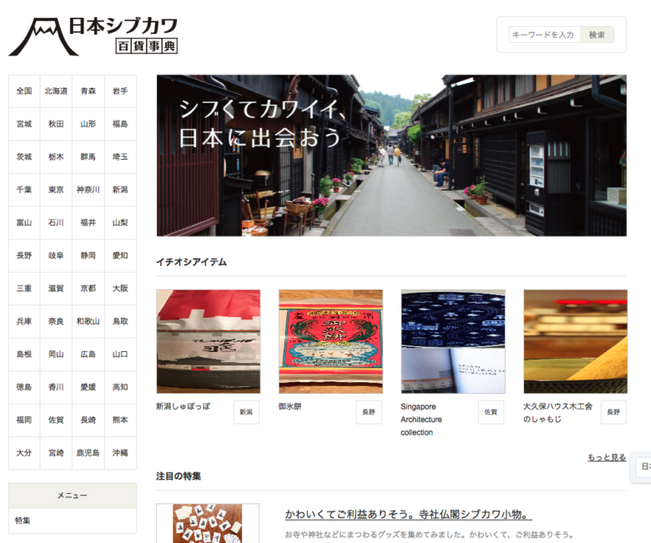Screen dimensions: 651x543
Task: Click the 京都 prefecture cell
Action: tap(88, 288)
